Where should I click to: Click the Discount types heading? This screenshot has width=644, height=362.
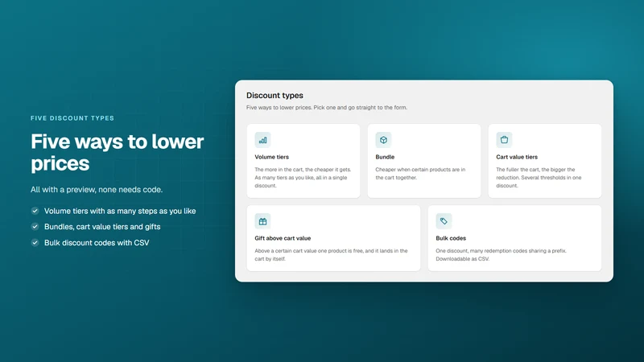pyautogui.click(x=275, y=95)
